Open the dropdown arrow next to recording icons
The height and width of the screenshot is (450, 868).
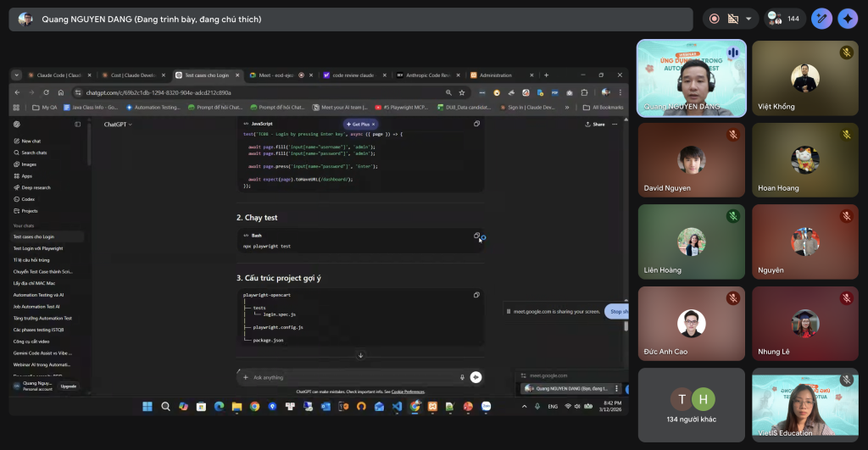point(749,19)
